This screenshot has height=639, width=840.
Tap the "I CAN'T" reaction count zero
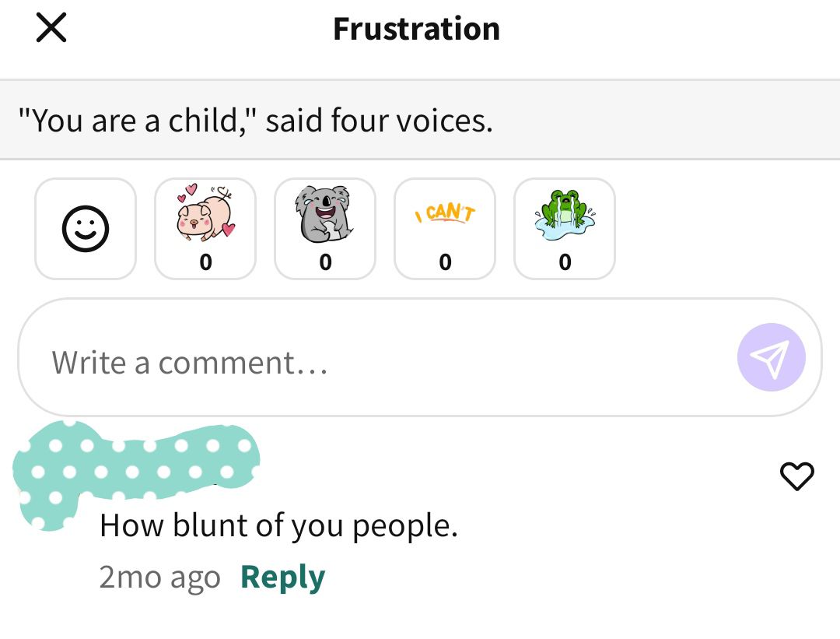[445, 262]
